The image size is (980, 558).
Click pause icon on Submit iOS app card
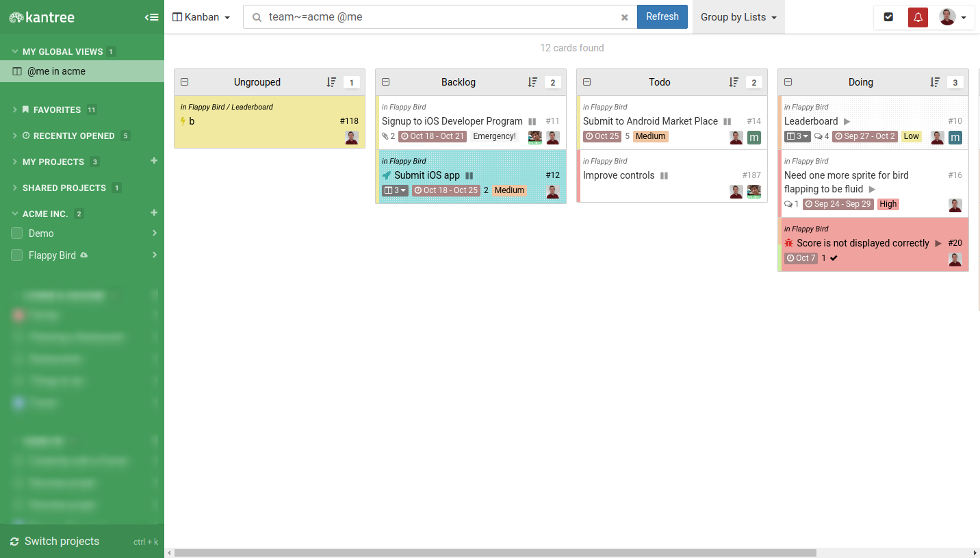[469, 176]
